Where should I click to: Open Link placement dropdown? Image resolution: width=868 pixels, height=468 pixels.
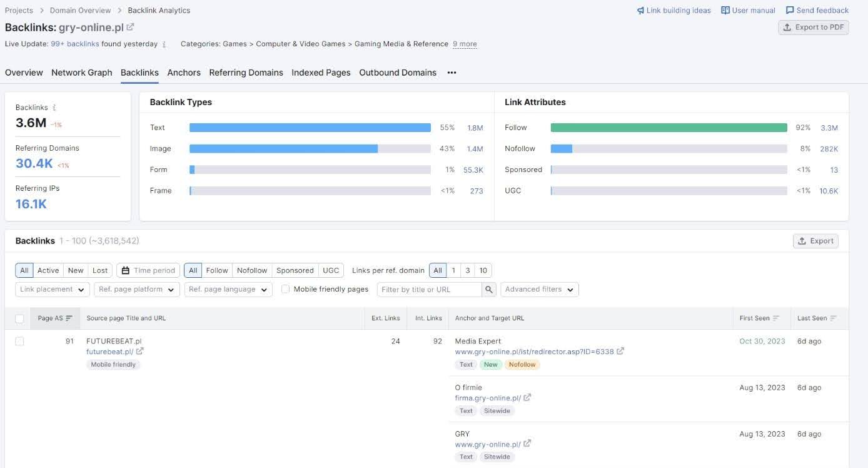point(53,290)
